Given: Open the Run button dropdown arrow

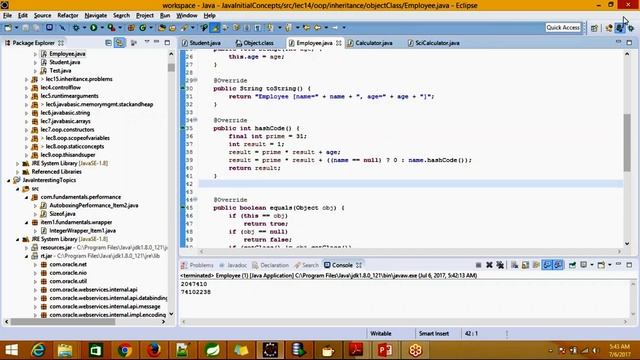Looking at the screenshot, I should pos(102,27).
